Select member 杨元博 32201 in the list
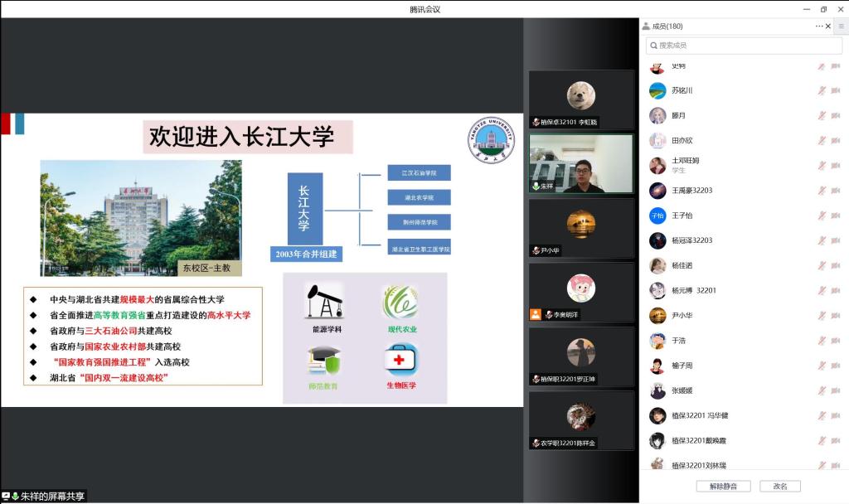Image resolution: width=849 pixels, height=504 pixels. point(693,291)
